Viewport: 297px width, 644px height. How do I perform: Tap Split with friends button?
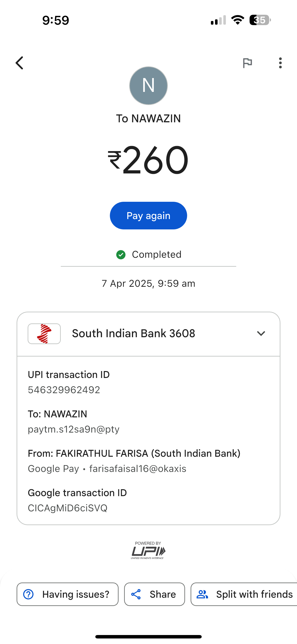click(254, 594)
